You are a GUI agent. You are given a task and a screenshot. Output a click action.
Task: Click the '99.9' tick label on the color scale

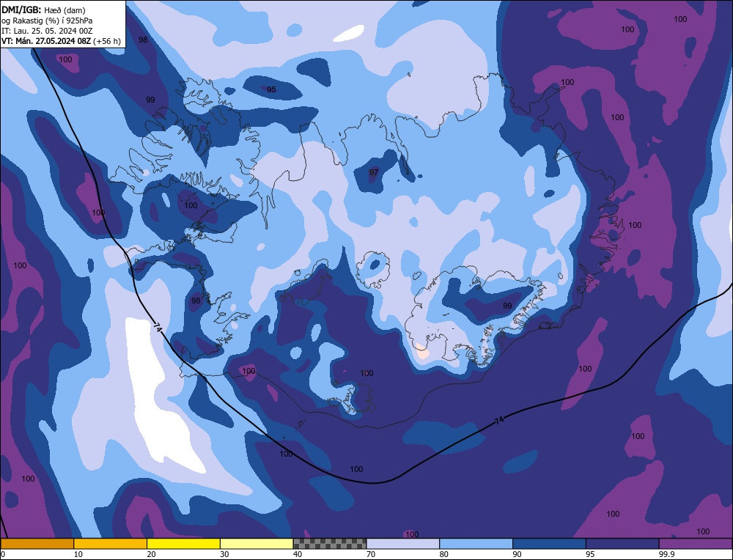(666, 554)
